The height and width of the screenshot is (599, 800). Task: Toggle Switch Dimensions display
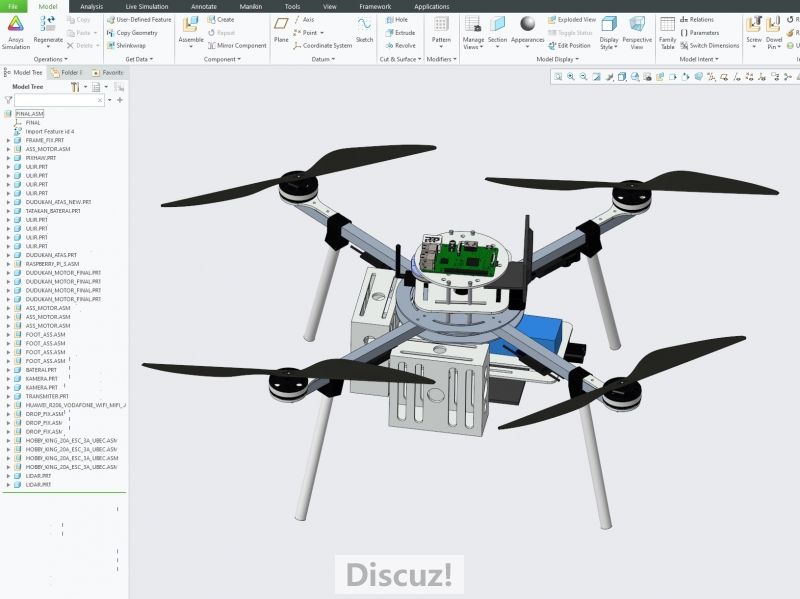709,45
